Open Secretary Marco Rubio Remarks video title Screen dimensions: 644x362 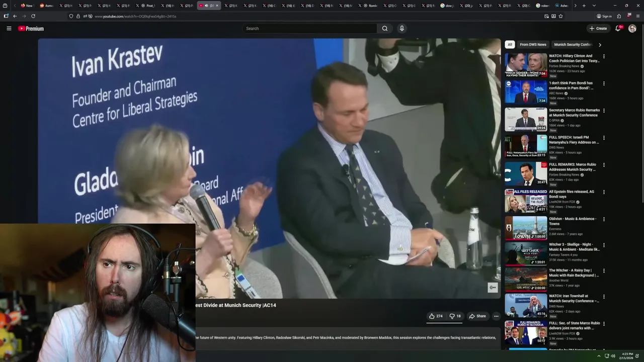click(x=574, y=113)
